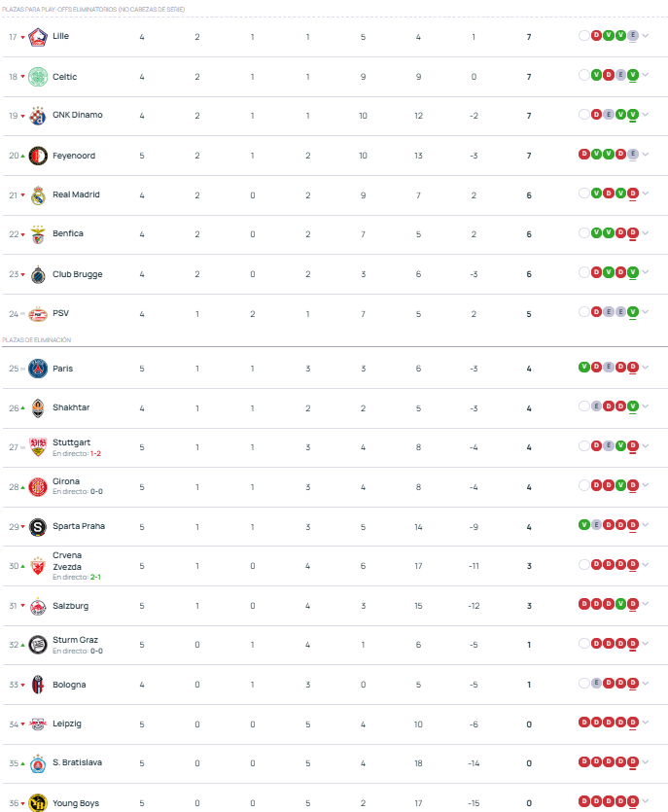This screenshot has width=668, height=812.
Task: Click the Sparta Praha logo
Action: [38, 527]
